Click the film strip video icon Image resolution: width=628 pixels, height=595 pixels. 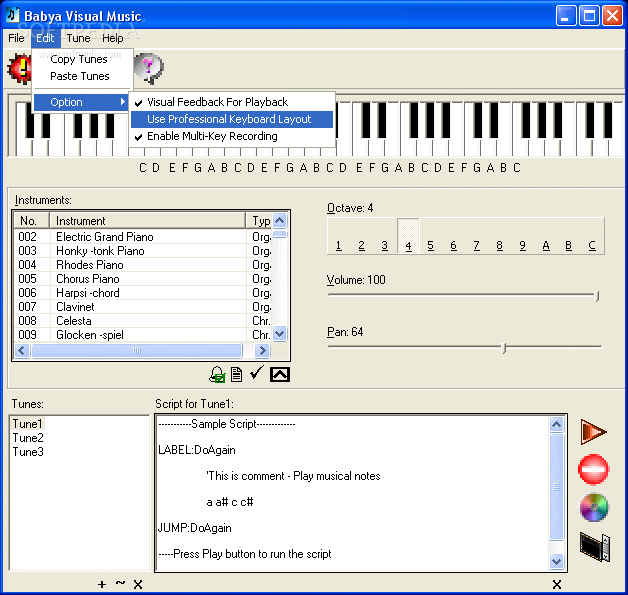tap(595, 547)
